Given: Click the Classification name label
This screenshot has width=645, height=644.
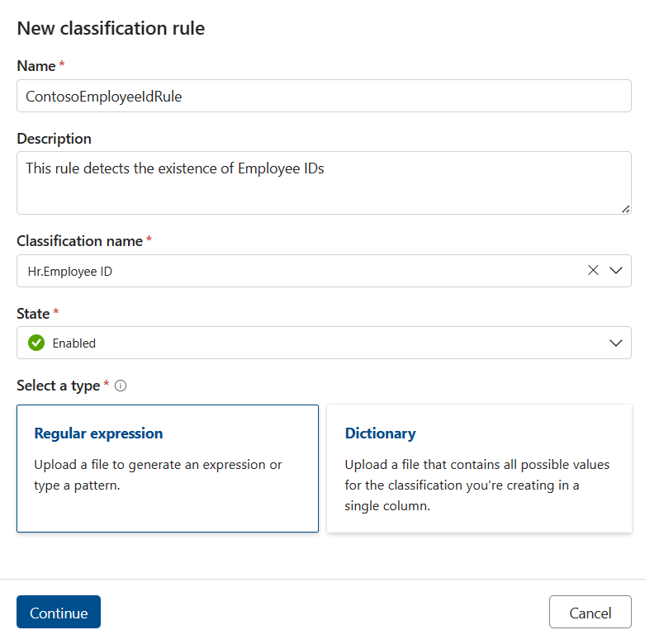Looking at the screenshot, I should pyautogui.click(x=80, y=241).
